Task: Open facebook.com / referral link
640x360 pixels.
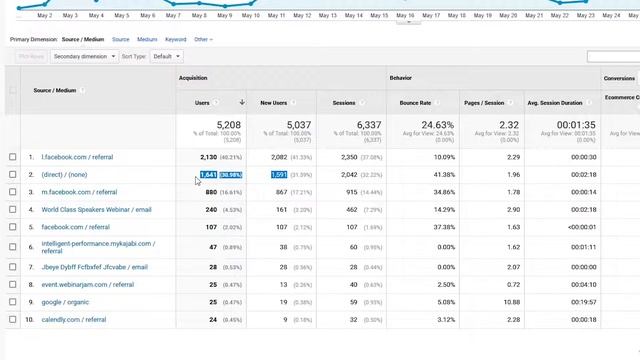Action: coord(76,227)
